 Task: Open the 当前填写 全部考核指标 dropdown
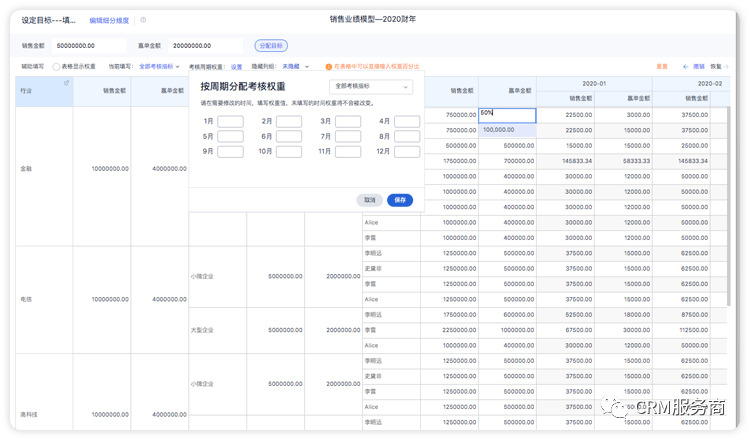coord(159,66)
